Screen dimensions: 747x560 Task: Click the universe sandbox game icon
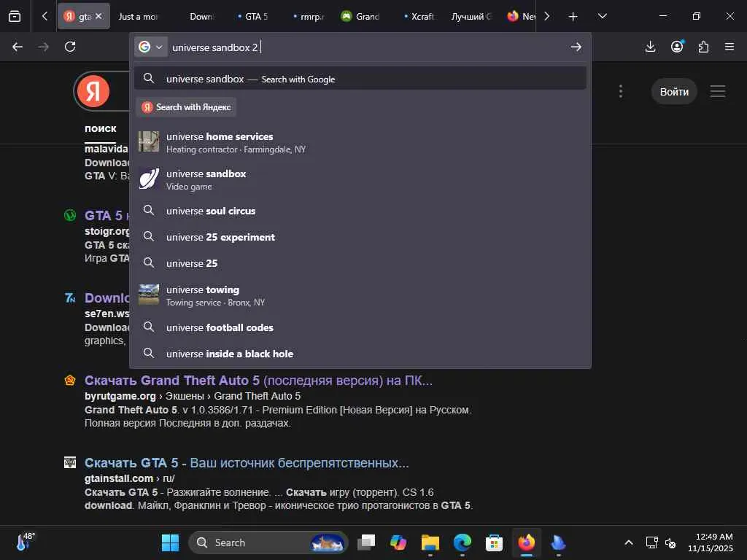[x=149, y=179]
